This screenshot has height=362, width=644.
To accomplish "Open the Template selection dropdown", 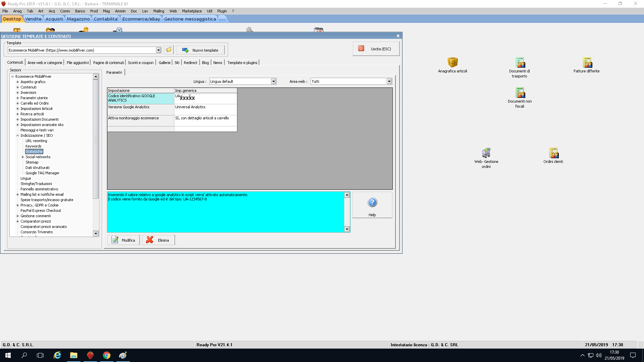I will point(158,50).
